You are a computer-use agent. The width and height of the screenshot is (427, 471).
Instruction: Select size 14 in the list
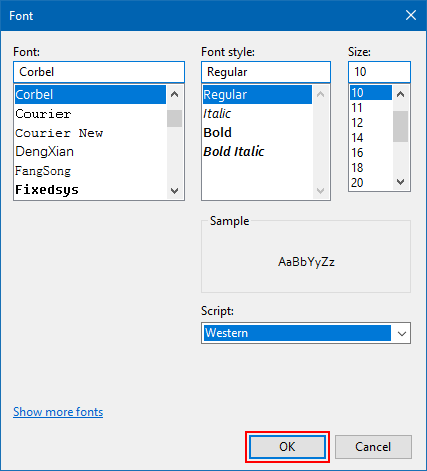pos(371,138)
